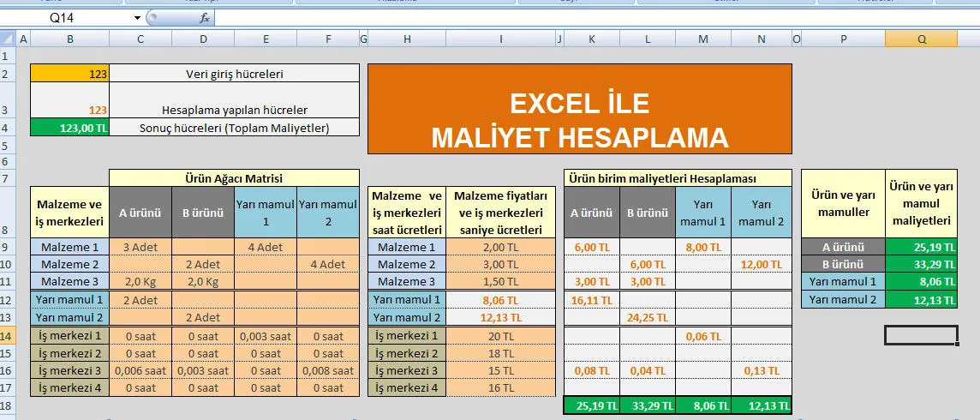Click the A ürünü total 25,19 TL in row 18

click(591, 405)
